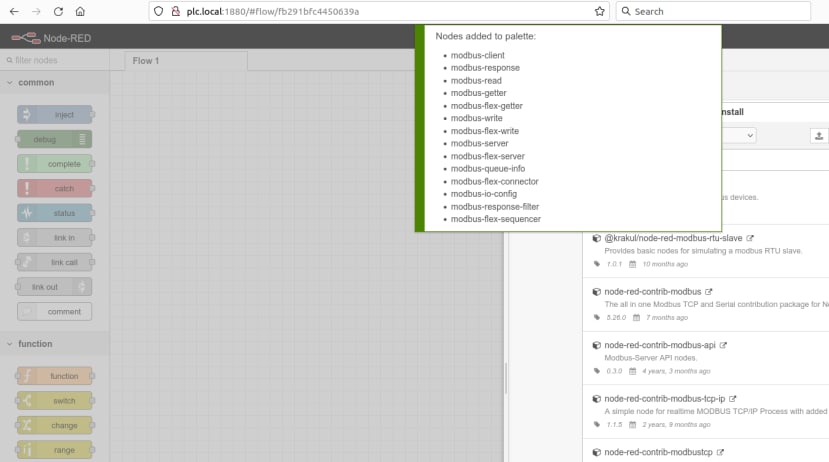The height and width of the screenshot is (462, 829).
Task: Click the filter nodes search field
Action: coord(54,60)
